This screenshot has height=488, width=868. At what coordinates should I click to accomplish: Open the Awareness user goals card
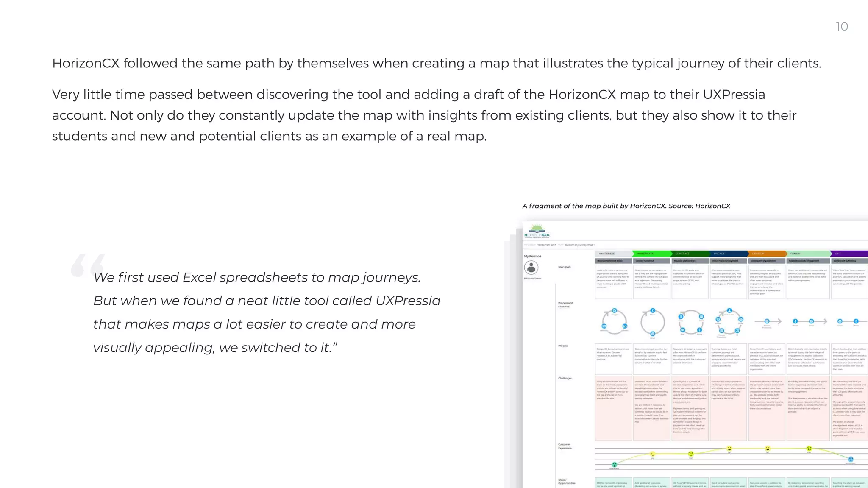pos(613,282)
